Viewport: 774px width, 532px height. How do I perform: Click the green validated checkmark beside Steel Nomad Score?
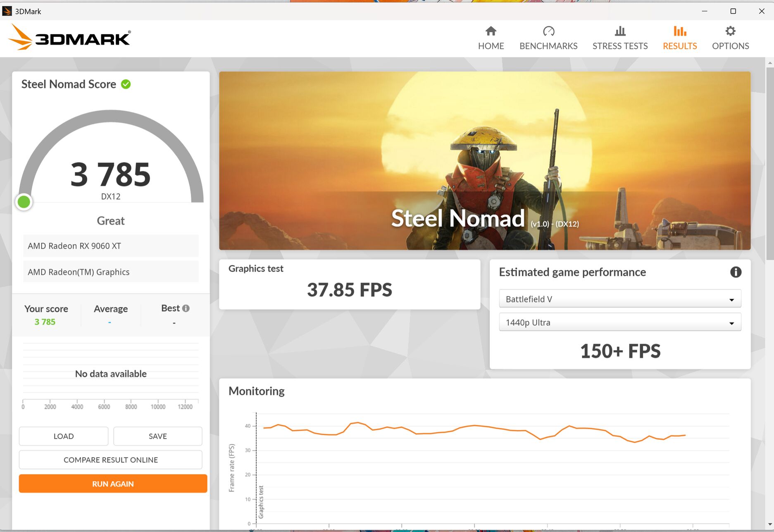[126, 84]
